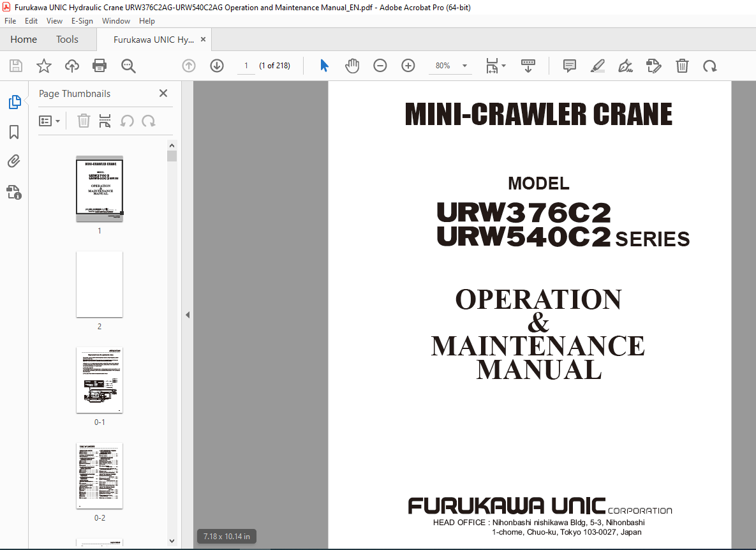Screen dimensions: 756x550
Task: Open the Window menu
Action: [x=116, y=20]
